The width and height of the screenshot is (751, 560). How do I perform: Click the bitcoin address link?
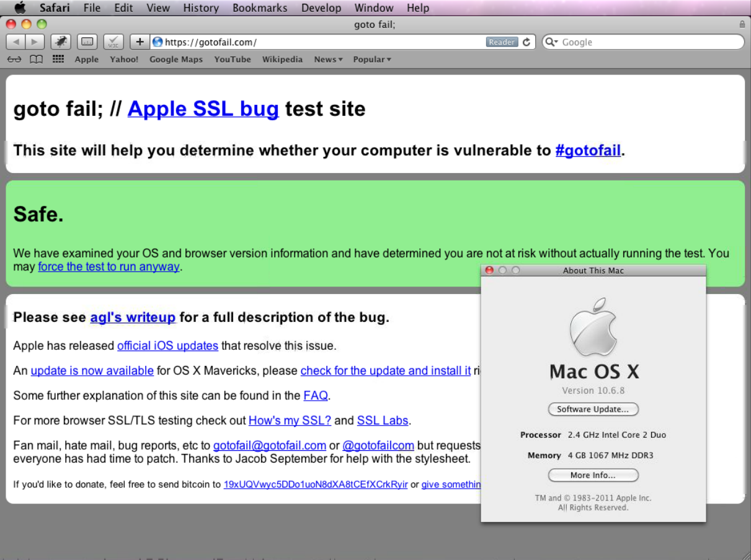coord(316,484)
